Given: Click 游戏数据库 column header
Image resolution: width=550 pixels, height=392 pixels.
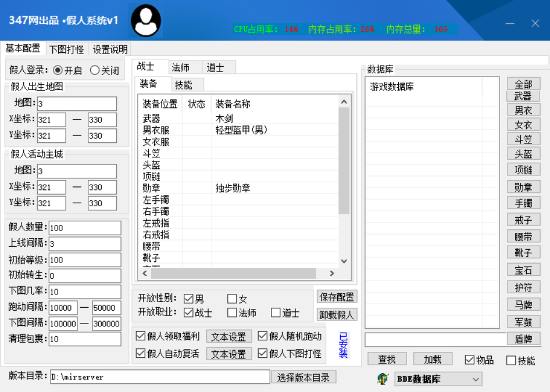Looking at the screenshot, I should coord(424,87).
